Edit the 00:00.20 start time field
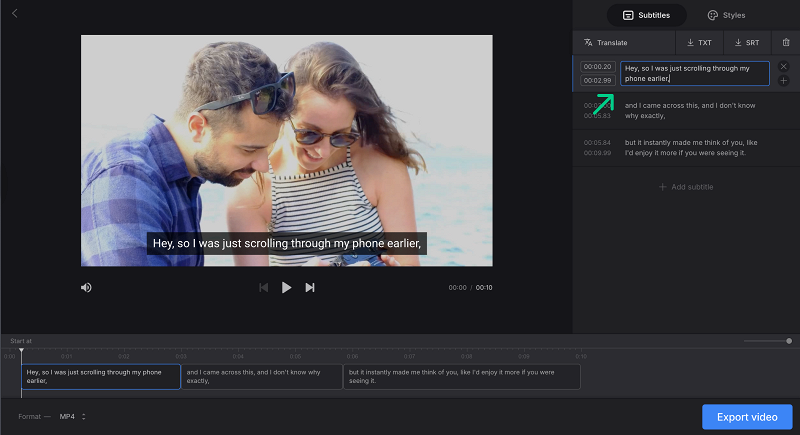The width and height of the screenshot is (800, 435). click(x=597, y=67)
